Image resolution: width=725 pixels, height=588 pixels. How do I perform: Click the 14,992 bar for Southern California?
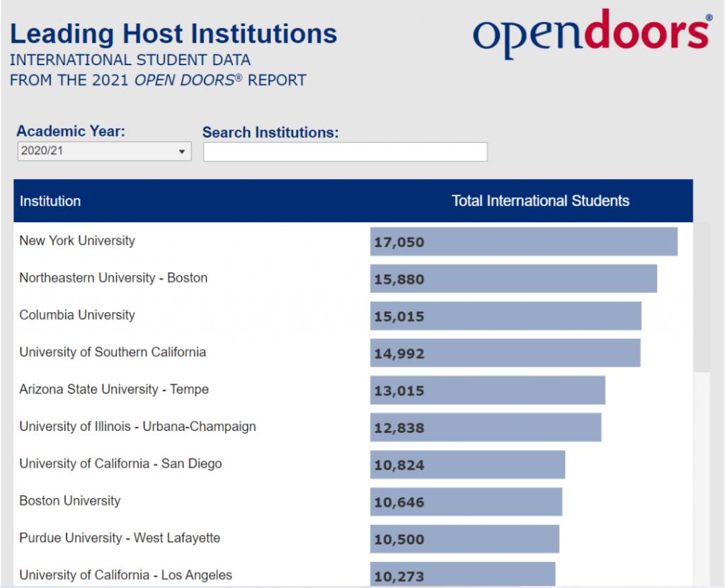tap(506, 352)
